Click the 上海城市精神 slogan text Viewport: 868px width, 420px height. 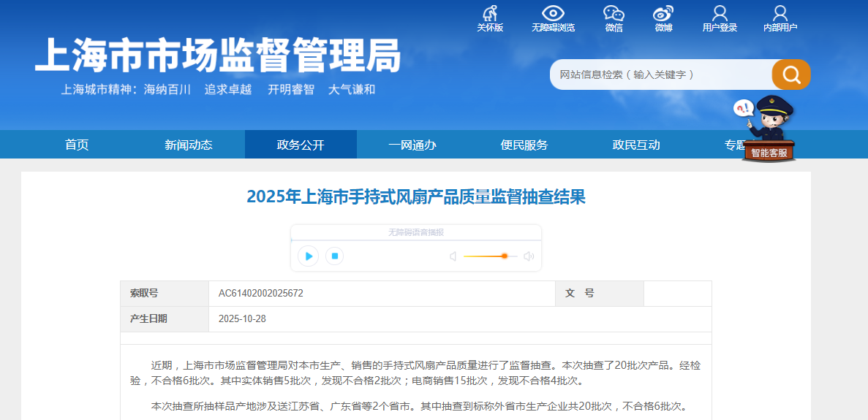(218, 90)
